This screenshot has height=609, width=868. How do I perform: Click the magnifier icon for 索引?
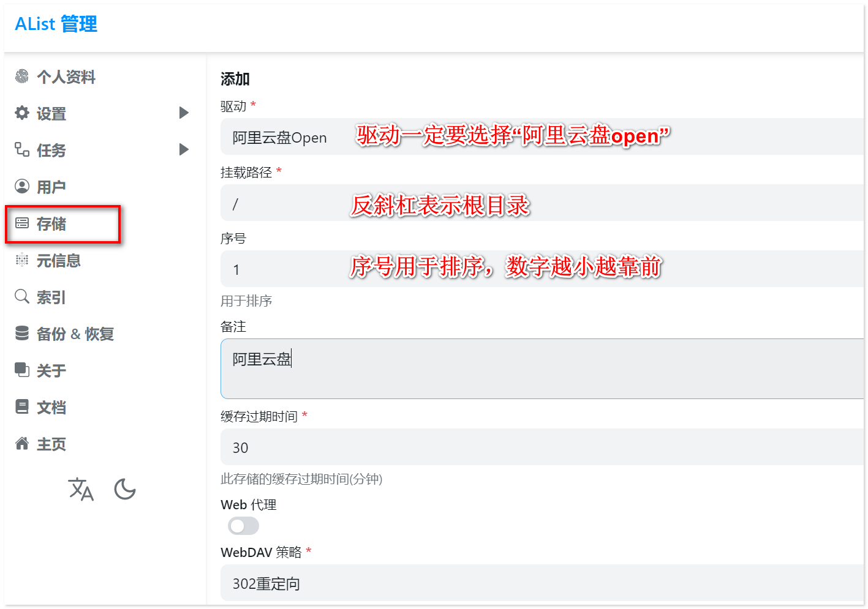click(x=22, y=297)
